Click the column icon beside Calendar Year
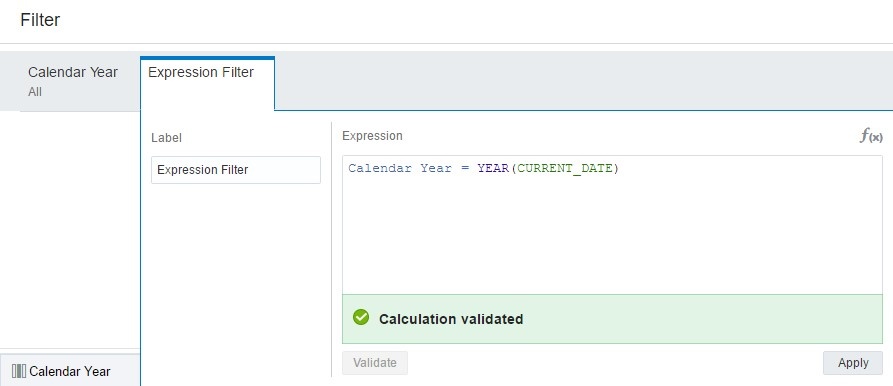 pyautogui.click(x=19, y=371)
